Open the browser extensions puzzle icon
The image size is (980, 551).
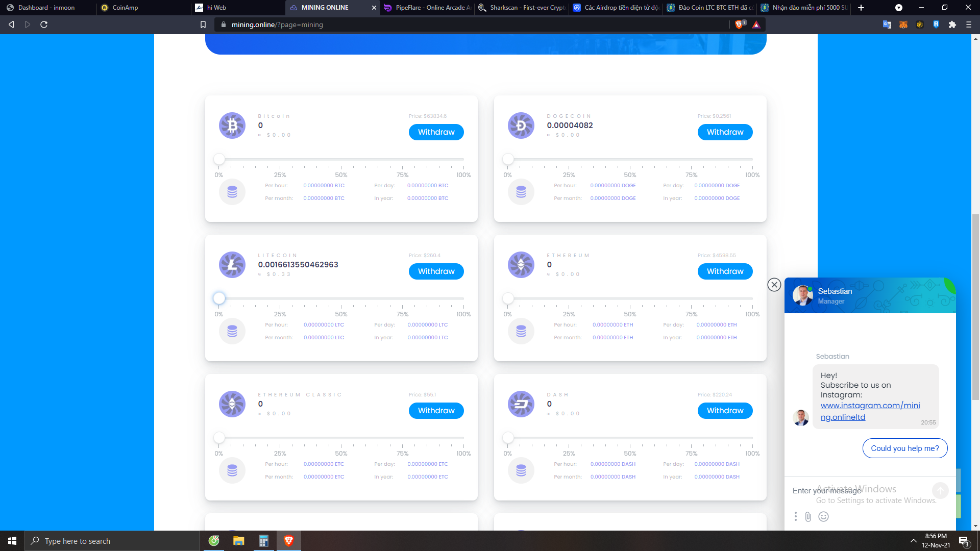click(x=952, y=24)
